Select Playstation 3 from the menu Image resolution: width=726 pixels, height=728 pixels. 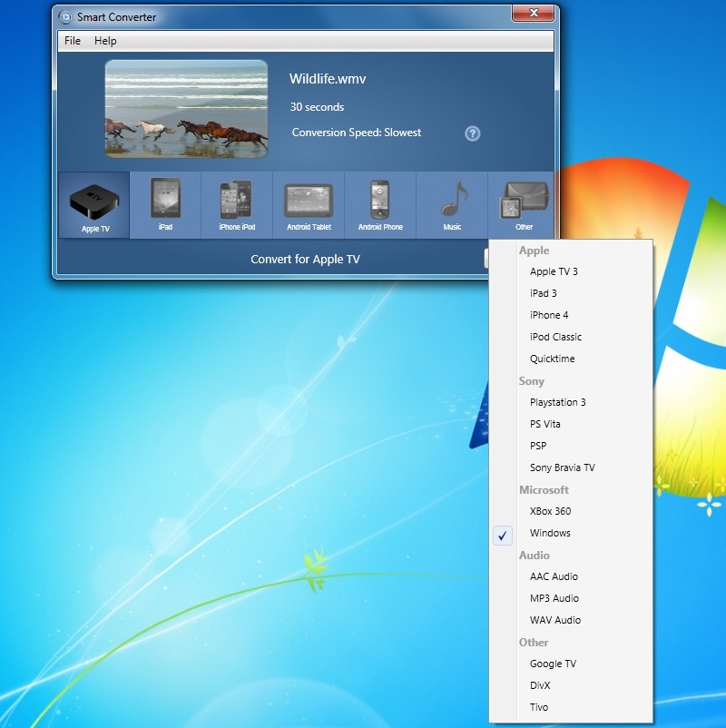(x=571, y=402)
